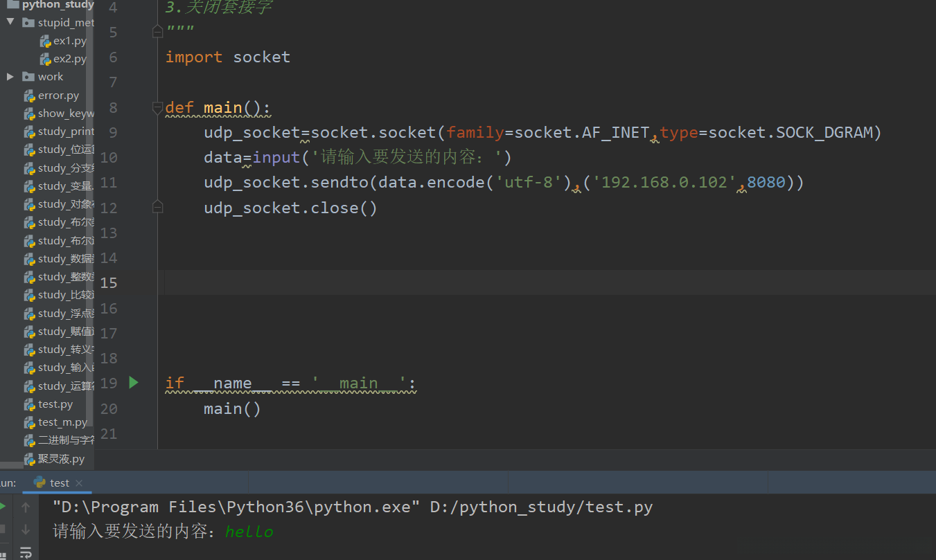
Task: Click the file icon beside show_keyw
Action: point(29,114)
